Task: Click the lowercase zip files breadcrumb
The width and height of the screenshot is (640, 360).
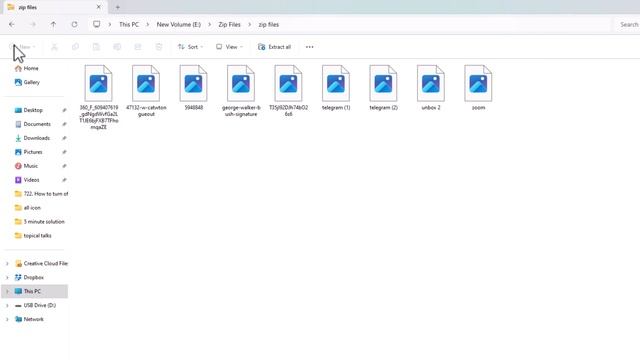Action: [x=269, y=24]
